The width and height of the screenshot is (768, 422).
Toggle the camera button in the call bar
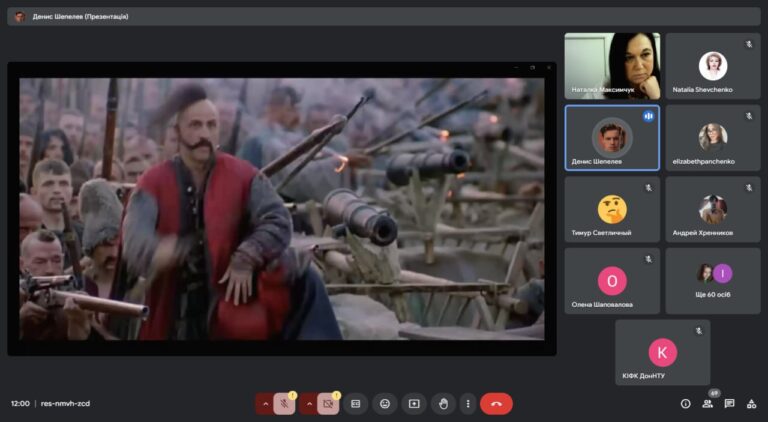[328, 404]
